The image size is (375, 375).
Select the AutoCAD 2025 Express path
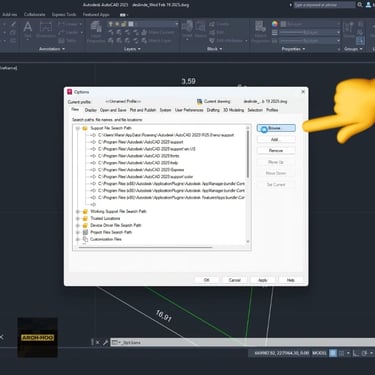(x=141, y=170)
